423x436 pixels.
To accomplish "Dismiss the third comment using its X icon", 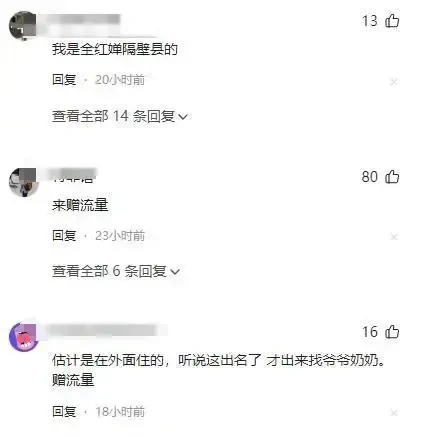I will (x=394, y=413).
